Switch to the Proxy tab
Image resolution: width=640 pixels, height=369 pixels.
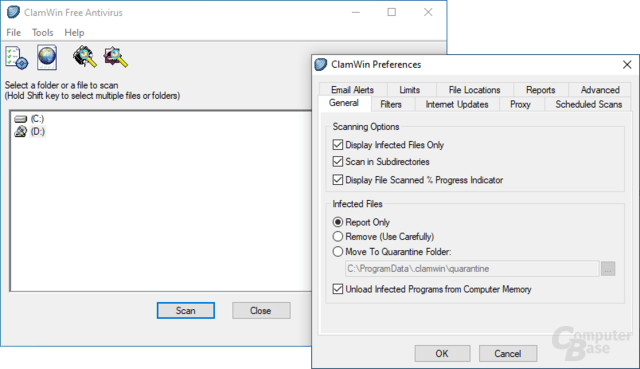[x=520, y=104]
